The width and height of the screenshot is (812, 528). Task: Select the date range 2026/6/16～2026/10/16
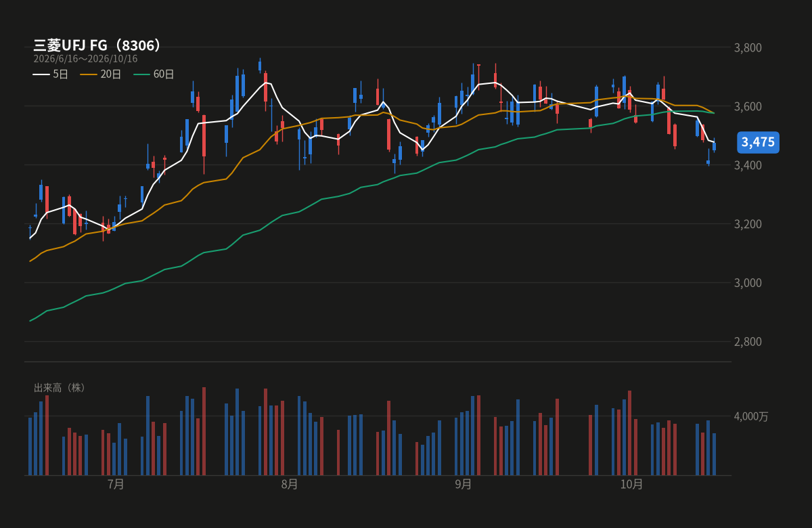(85, 59)
